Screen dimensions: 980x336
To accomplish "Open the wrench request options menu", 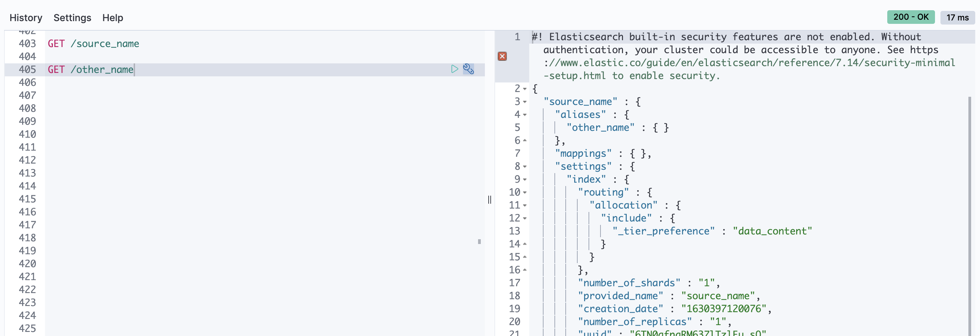I will (468, 69).
